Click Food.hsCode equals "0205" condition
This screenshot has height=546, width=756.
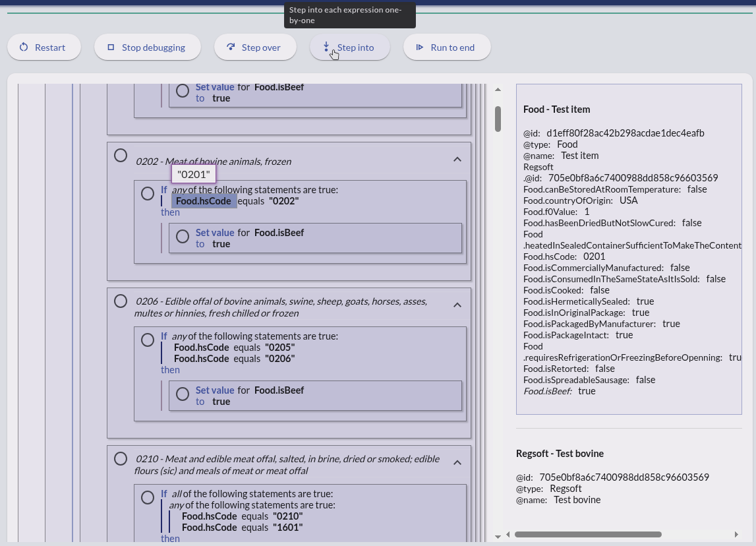(234, 348)
